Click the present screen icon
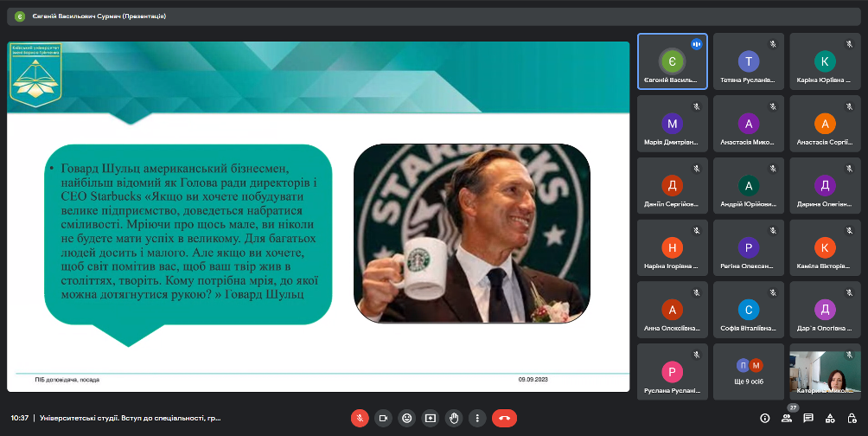 pos(430,418)
